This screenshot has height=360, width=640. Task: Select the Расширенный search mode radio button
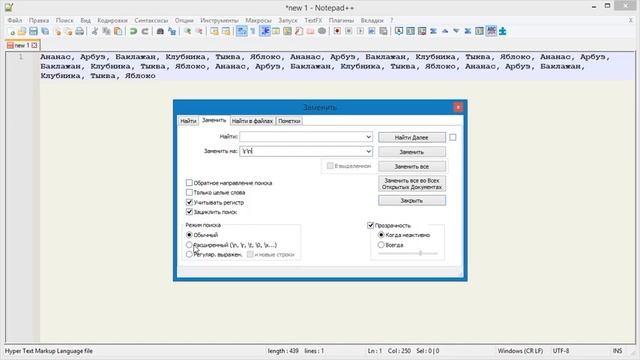click(189, 245)
